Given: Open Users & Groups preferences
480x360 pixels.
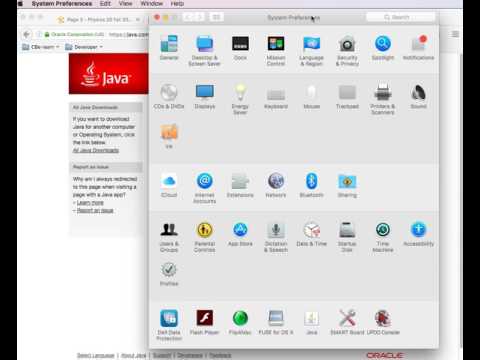Looking at the screenshot, I should coord(169,237).
